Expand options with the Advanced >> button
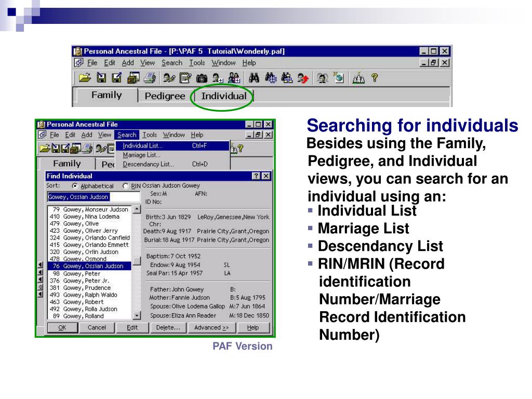Viewport: 532px width, 399px height. (211, 327)
